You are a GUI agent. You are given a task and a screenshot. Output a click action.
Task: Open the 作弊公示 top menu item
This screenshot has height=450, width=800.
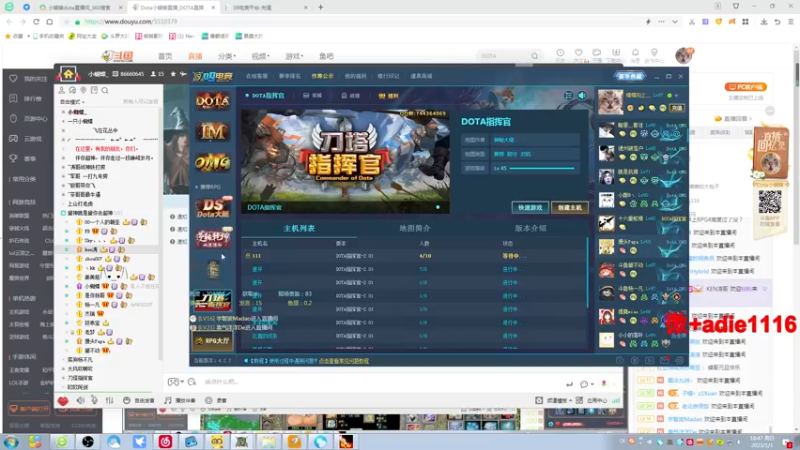coord(322,76)
